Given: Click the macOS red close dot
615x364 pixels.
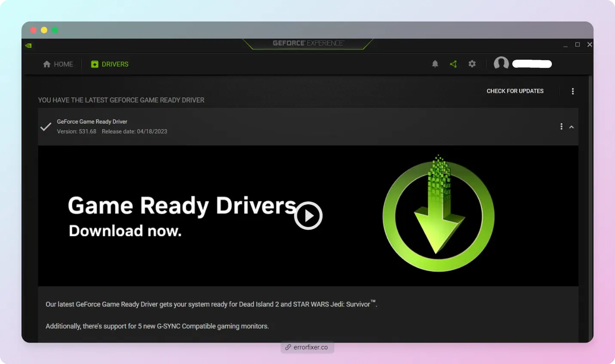Looking at the screenshot, I should [33, 30].
